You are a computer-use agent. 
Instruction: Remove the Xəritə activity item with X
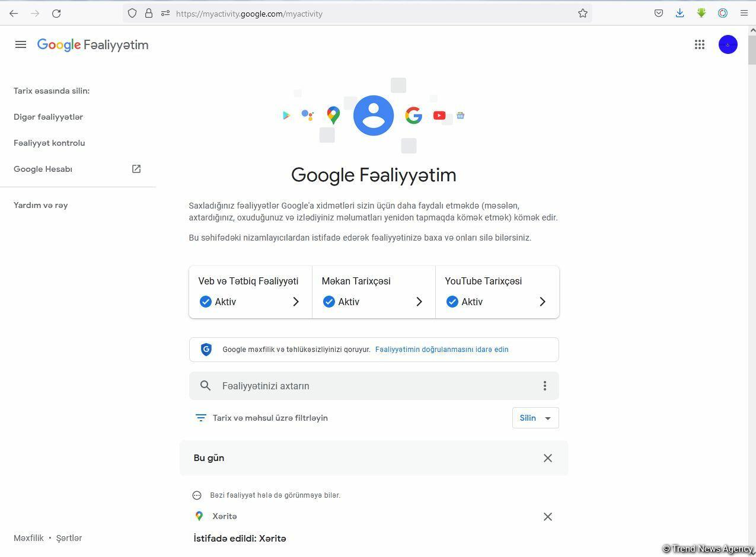click(548, 517)
